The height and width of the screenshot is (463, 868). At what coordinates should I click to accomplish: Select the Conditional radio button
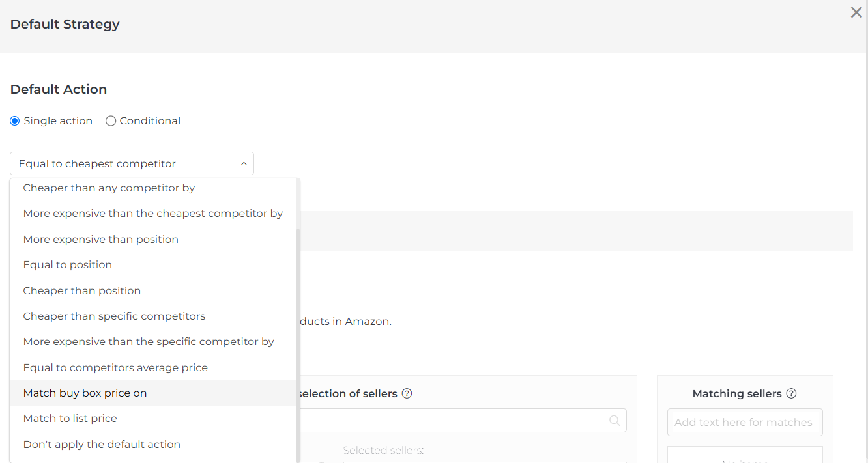pyautogui.click(x=111, y=121)
